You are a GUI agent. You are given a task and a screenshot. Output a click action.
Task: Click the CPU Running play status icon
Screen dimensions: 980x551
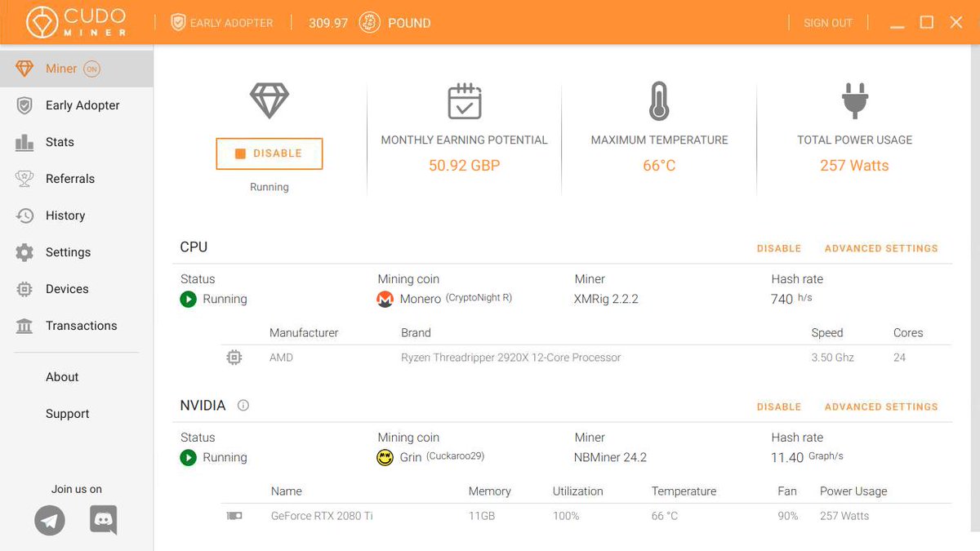point(189,300)
